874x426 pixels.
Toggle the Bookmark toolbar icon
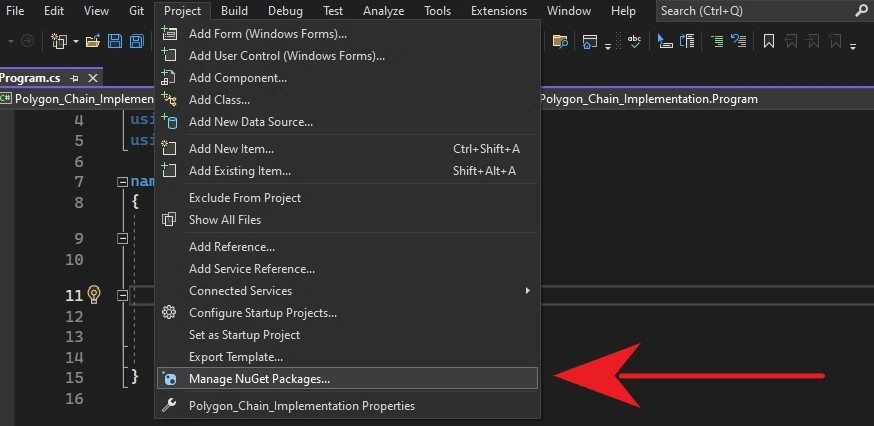point(769,41)
